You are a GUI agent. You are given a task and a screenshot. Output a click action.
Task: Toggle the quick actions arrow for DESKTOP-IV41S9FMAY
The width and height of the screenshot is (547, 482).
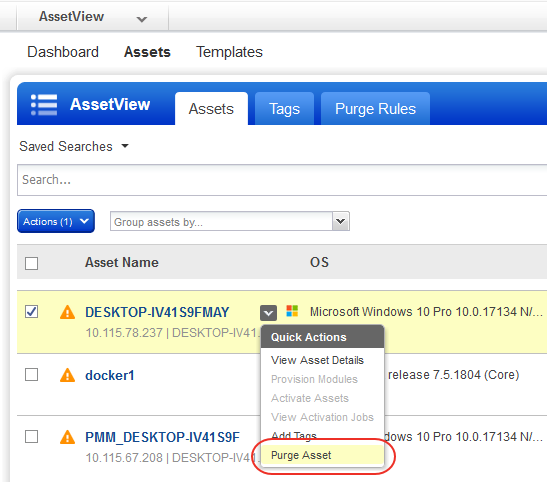[268, 313]
